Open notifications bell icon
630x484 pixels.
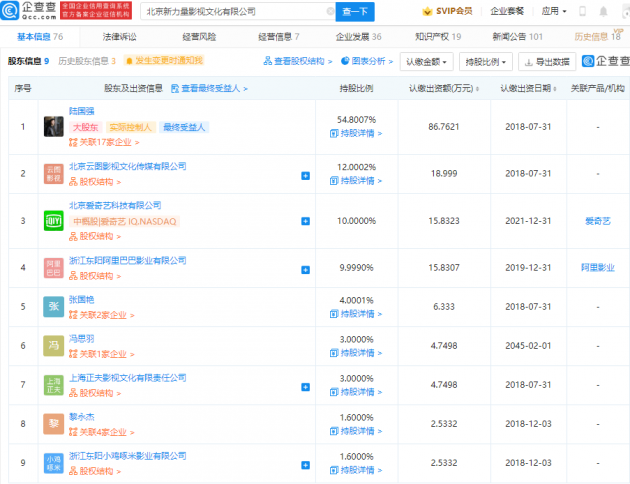click(x=603, y=11)
